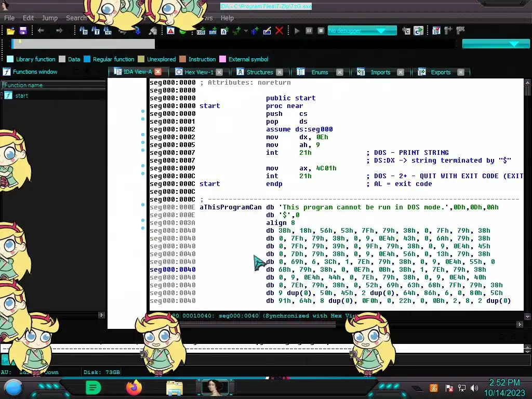Screen dimensions: 532x399
Task: Click the breakpoints list toolbar icon
Action: pyautogui.click(x=436, y=31)
